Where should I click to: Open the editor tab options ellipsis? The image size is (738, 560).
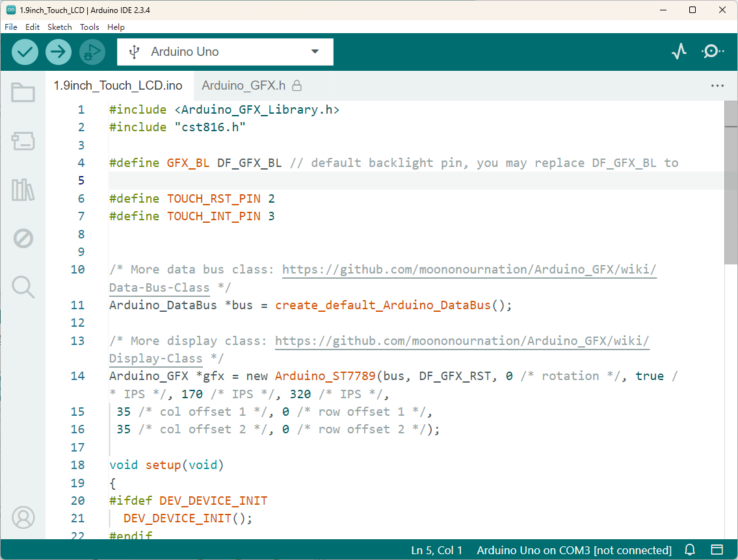tap(717, 86)
